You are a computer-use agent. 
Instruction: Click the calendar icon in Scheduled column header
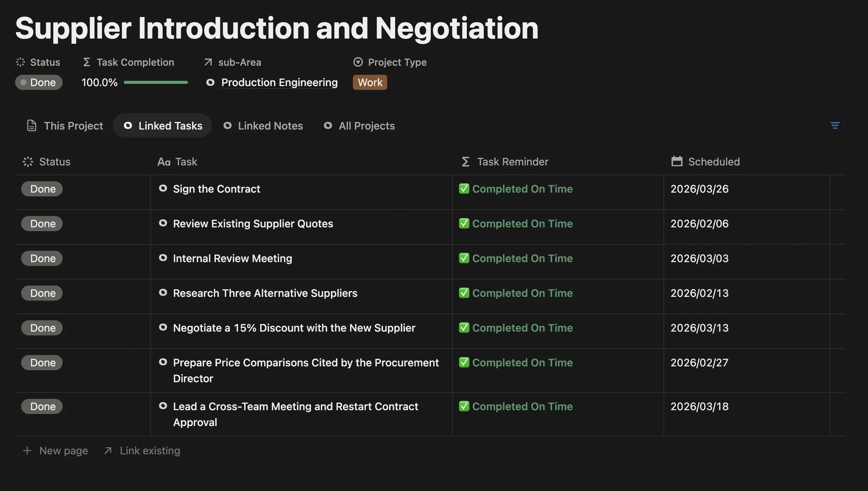(x=677, y=161)
